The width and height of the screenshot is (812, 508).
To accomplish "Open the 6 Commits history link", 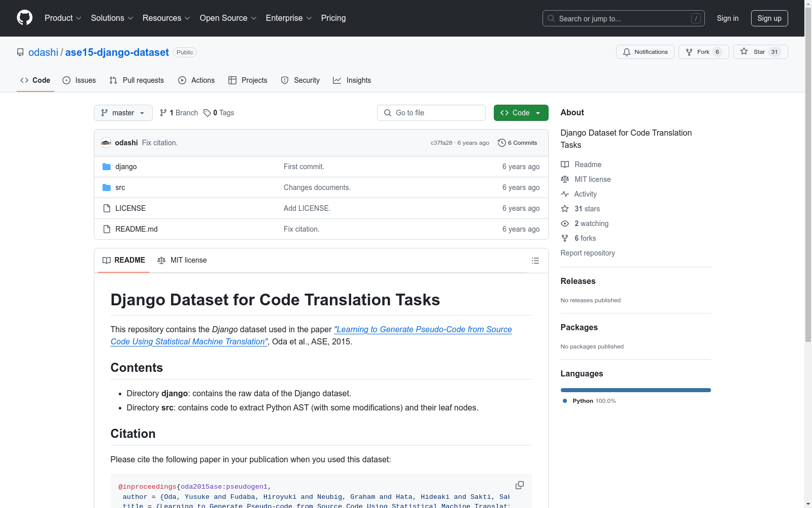I will coord(518,143).
